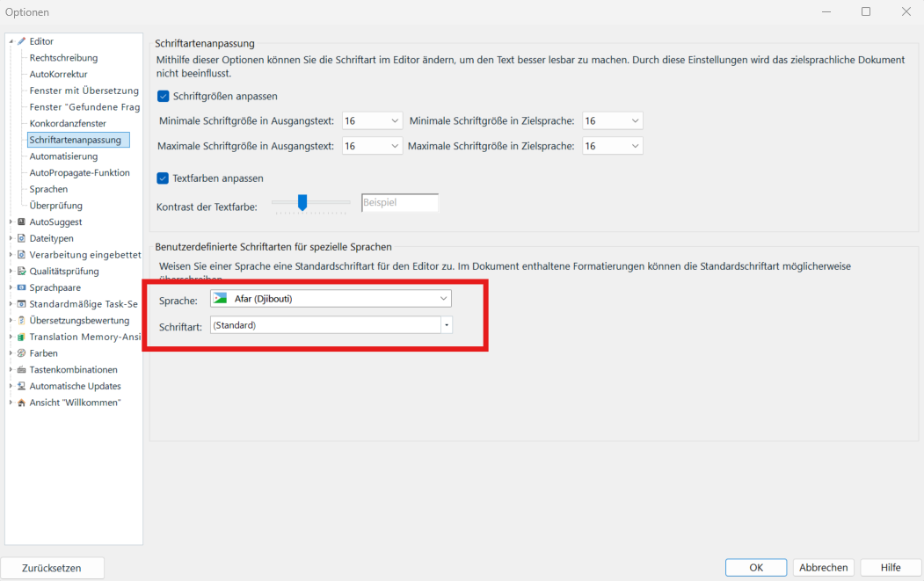Select Schriftartenanpassung in the tree

tap(78, 140)
